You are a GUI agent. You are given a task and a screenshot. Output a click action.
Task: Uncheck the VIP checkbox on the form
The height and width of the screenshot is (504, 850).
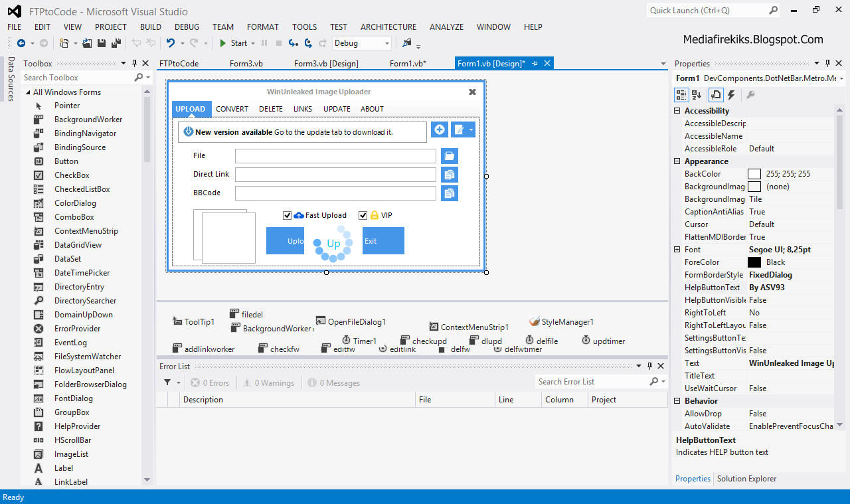click(363, 215)
